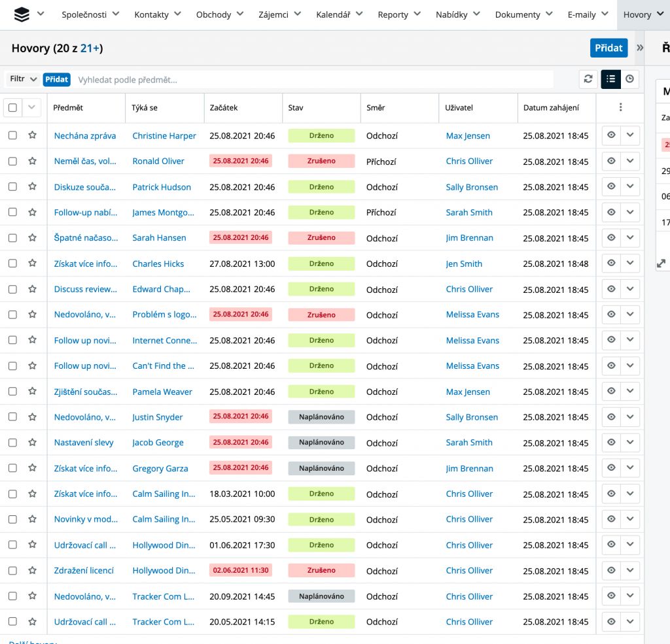
Task: Expand bulk selection dropdown arrow in header
Action: [x=32, y=108]
